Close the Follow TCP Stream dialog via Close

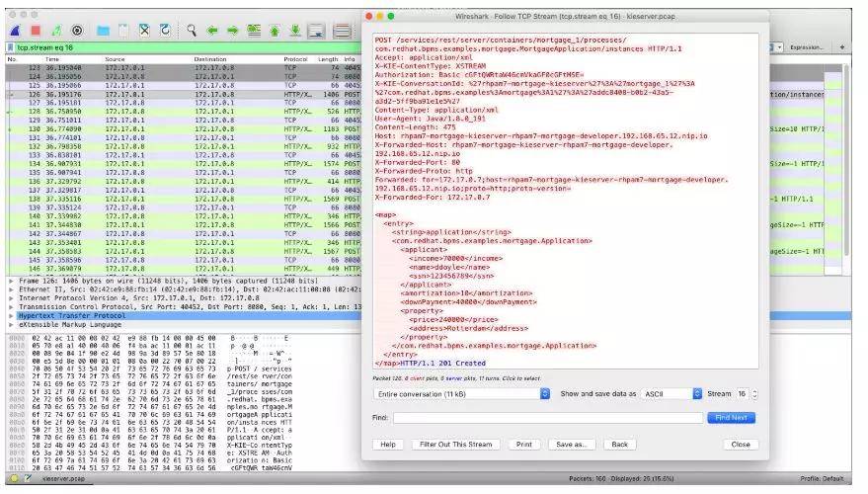click(741, 445)
